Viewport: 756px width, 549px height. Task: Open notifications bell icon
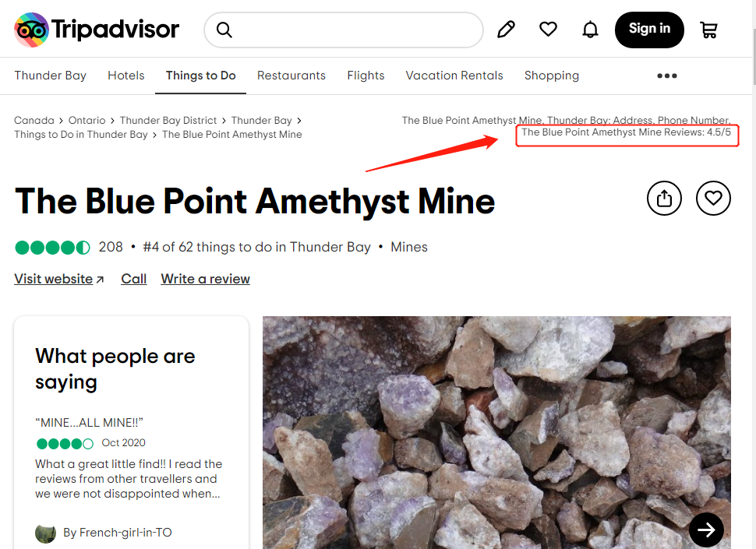tap(590, 30)
